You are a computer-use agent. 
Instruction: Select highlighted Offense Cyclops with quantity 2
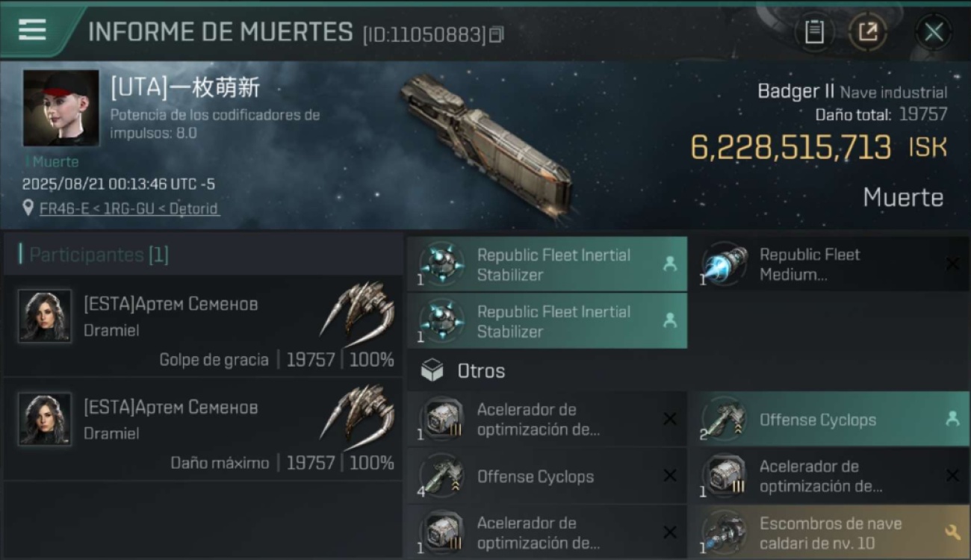pos(829,419)
